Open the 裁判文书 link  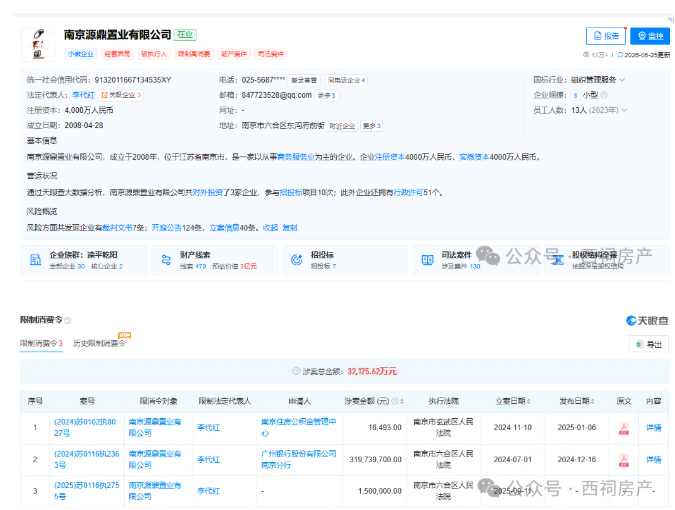click(x=117, y=227)
